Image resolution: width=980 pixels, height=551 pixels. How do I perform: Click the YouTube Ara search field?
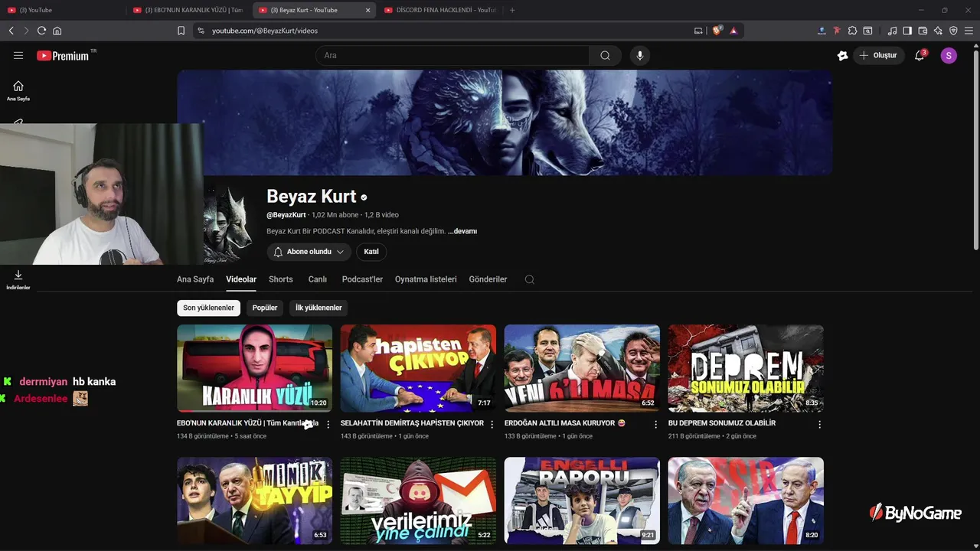point(452,55)
